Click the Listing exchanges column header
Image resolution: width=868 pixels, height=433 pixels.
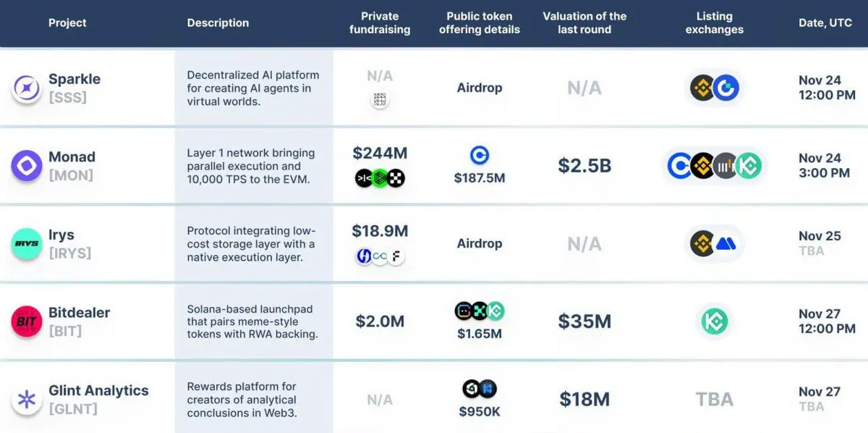(x=714, y=23)
